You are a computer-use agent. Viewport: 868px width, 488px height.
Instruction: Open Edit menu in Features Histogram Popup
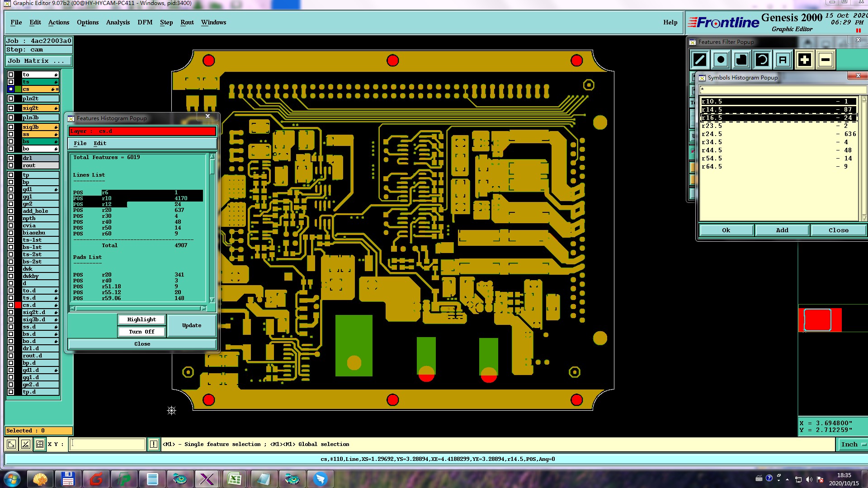pos(100,143)
